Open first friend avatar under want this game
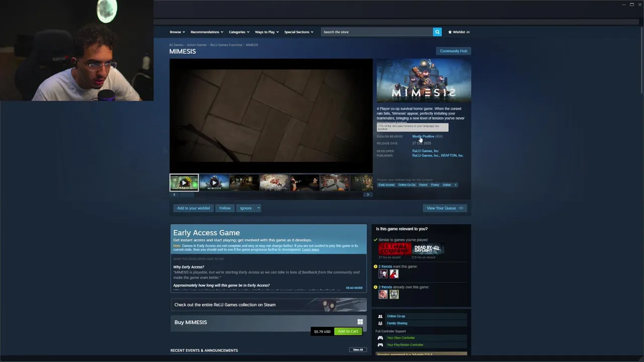 383,274
